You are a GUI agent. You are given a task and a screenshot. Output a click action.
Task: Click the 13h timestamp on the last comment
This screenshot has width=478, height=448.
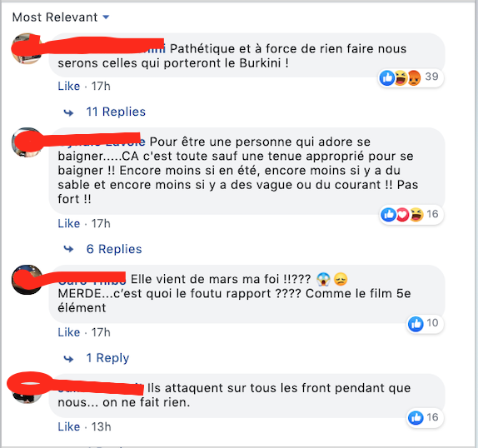(102, 426)
